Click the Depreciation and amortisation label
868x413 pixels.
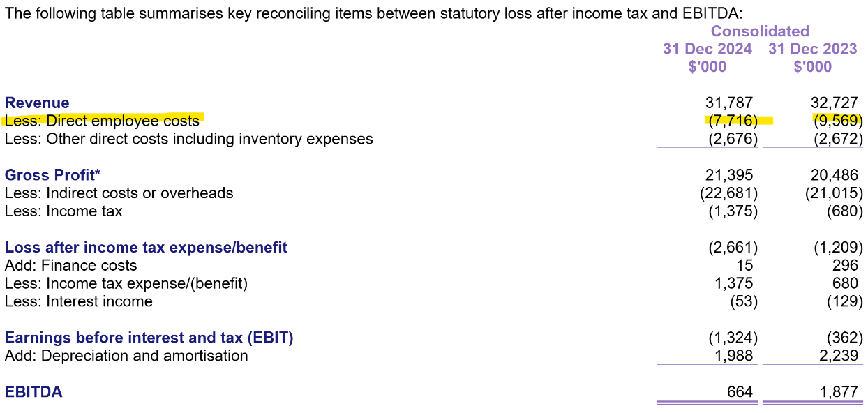126,356
